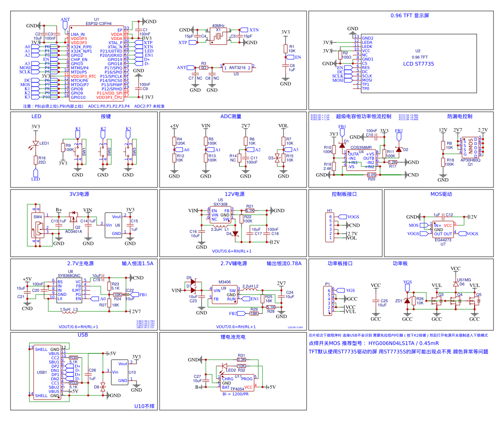The height and width of the screenshot is (421, 504).
Task: Click the "输入恒流1.5A" label
Action: click(x=138, y=263)
